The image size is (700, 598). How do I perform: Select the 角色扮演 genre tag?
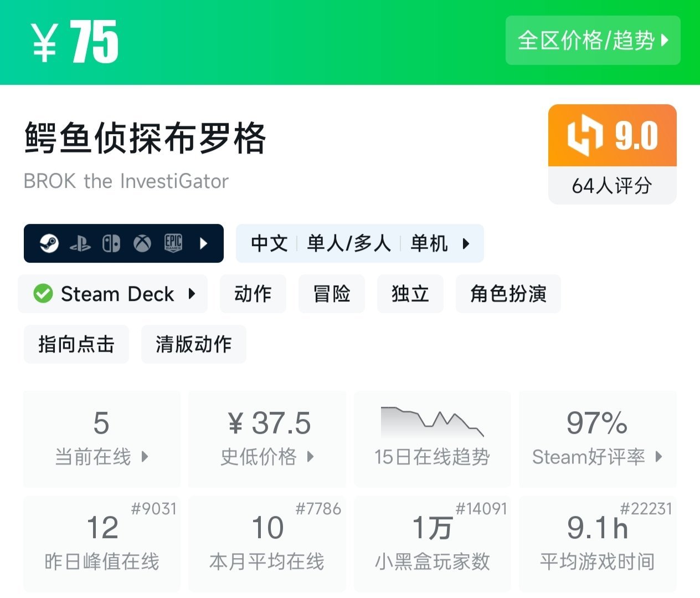click(x=508, y=294)
